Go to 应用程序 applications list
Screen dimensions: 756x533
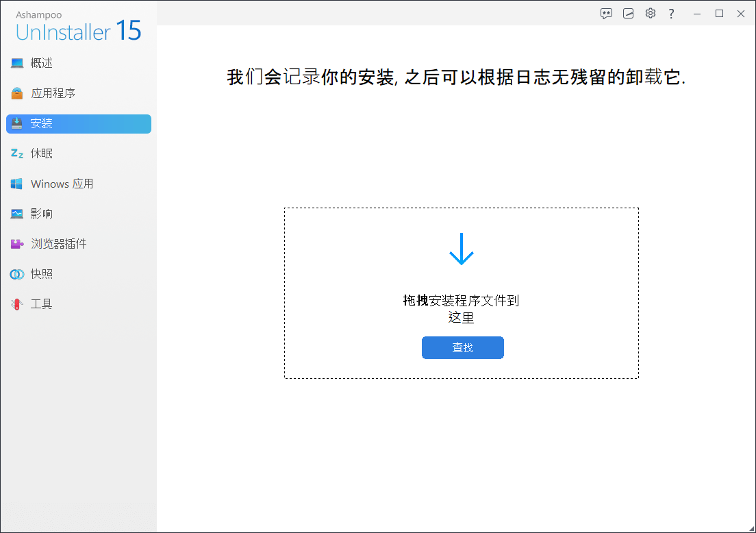click(x=79, y=93)
